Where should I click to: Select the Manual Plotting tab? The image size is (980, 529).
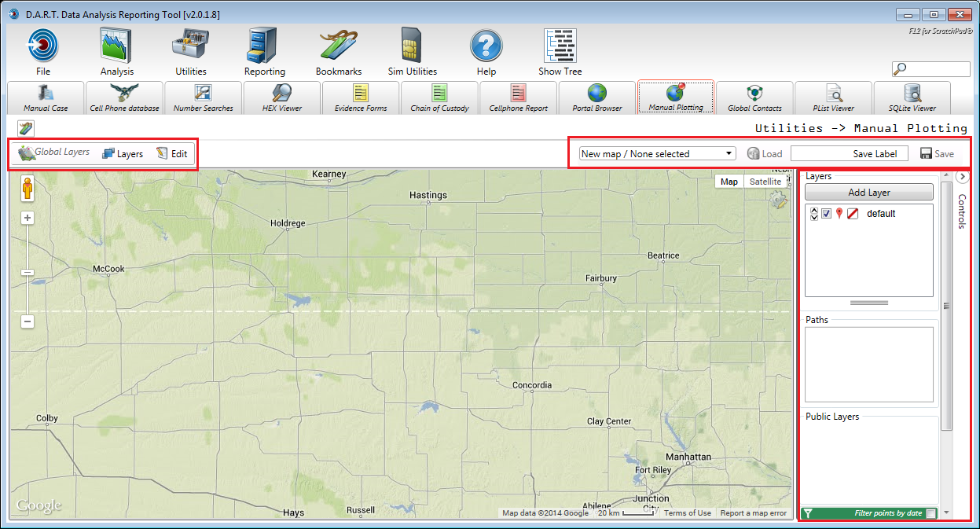point(676,97)
